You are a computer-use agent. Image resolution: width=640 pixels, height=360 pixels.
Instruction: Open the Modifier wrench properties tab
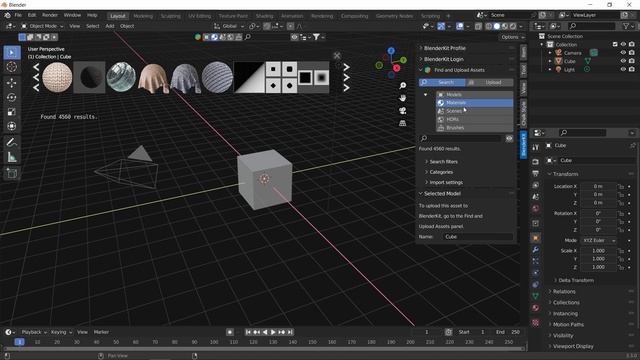pos(536,249)
